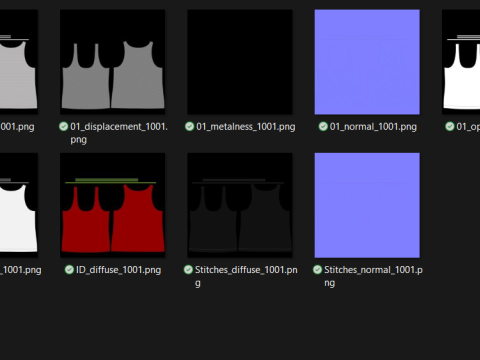Click the Stitches_normal_1001.png file name
The width and height of the screenshot is (480, 360).
(x=373, y=276)
